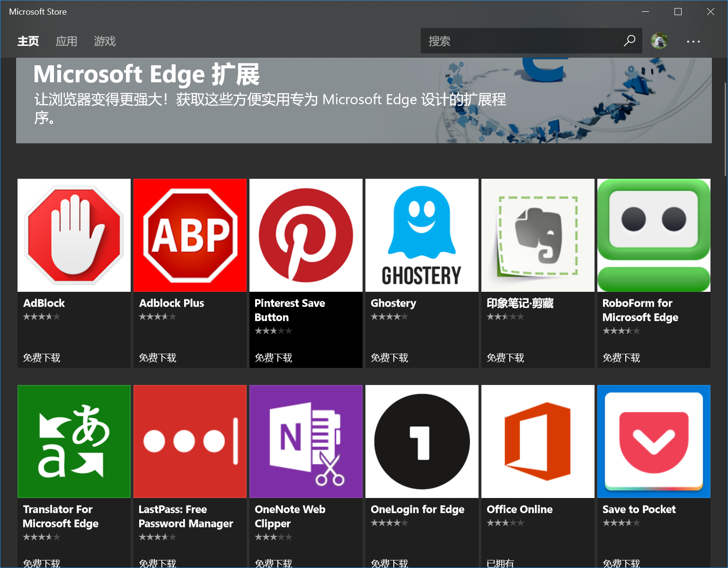Click 免费下载 under Ghostery

pos(390,358)
